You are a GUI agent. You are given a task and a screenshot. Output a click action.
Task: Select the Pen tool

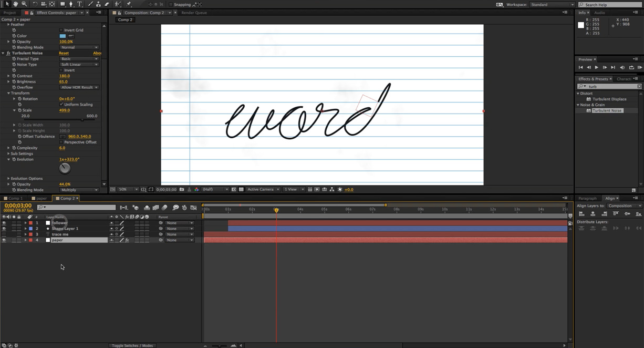tap(71, 4)
